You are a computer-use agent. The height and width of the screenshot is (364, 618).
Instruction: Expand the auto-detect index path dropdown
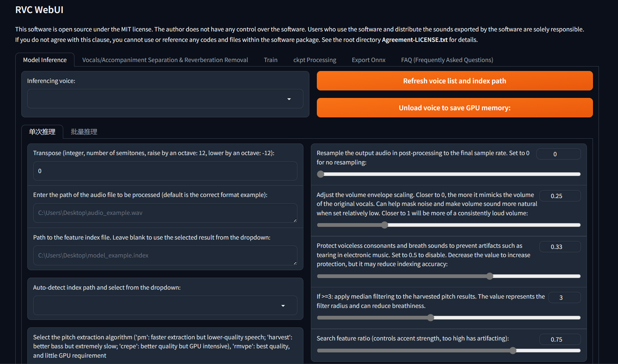165,305
